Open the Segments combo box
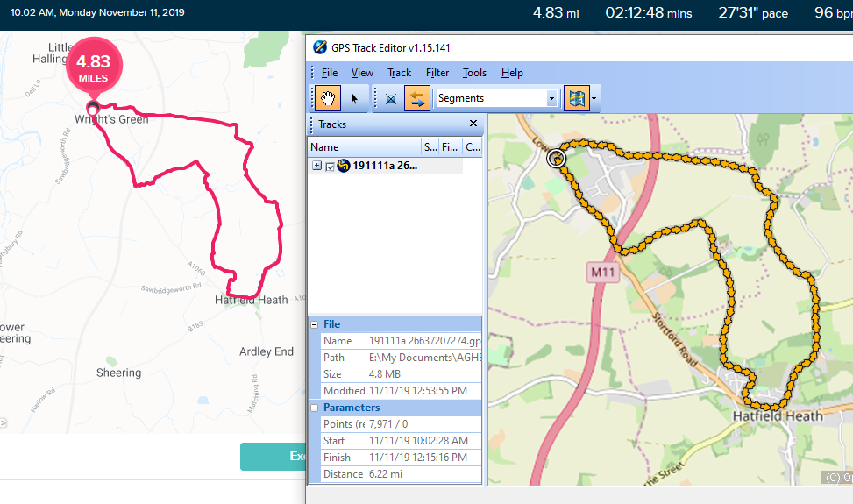 point(497,98)
